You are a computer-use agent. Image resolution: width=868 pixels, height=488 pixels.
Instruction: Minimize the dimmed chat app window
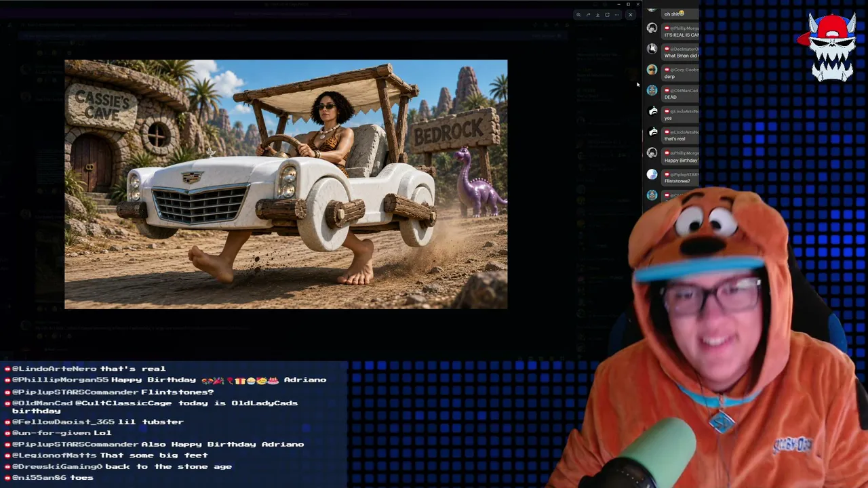point(618,4)
